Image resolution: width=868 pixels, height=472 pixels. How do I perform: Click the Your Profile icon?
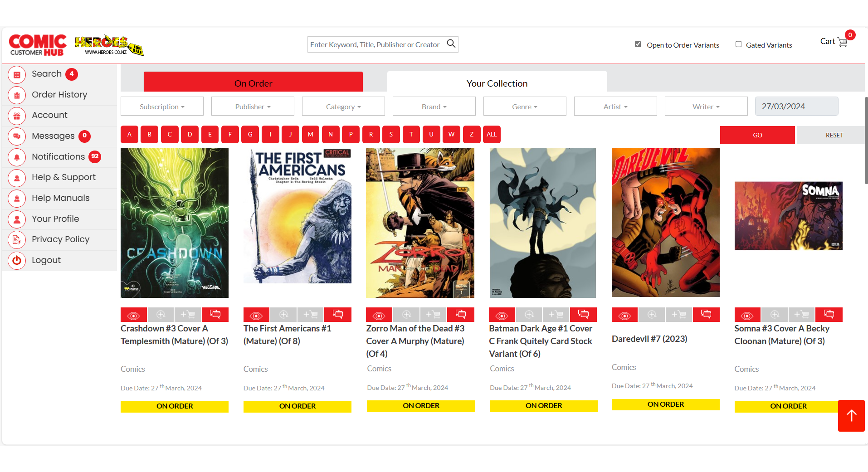[17, 219]
